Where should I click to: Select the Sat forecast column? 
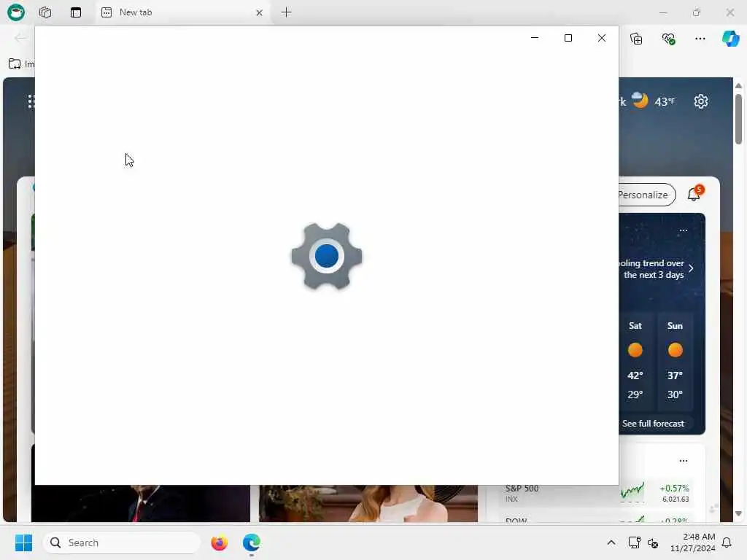635,360
